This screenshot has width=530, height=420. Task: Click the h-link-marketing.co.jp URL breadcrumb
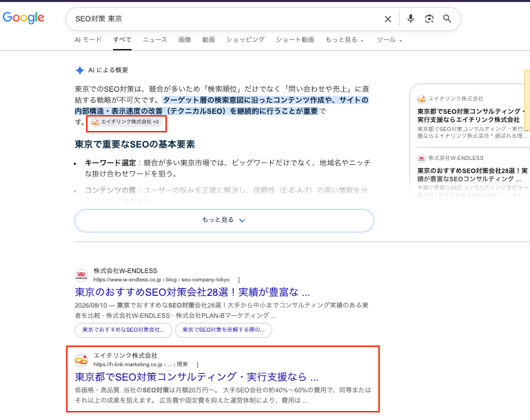(x=141, y=365)
